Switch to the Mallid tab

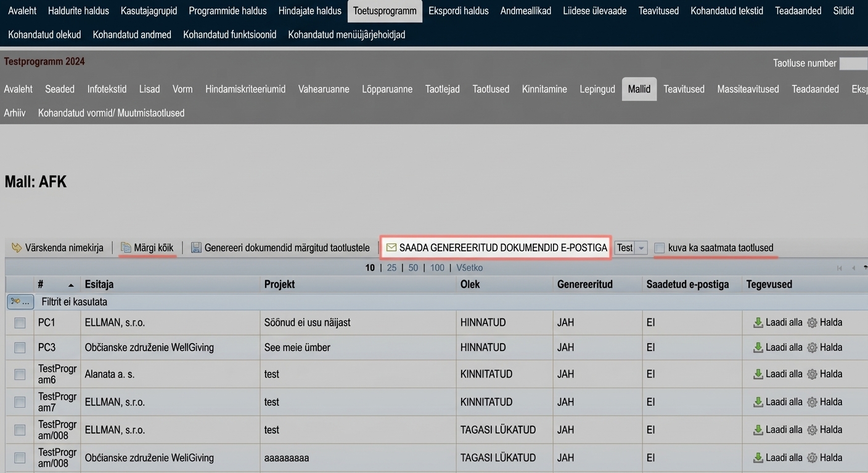(x=639, y=89)
